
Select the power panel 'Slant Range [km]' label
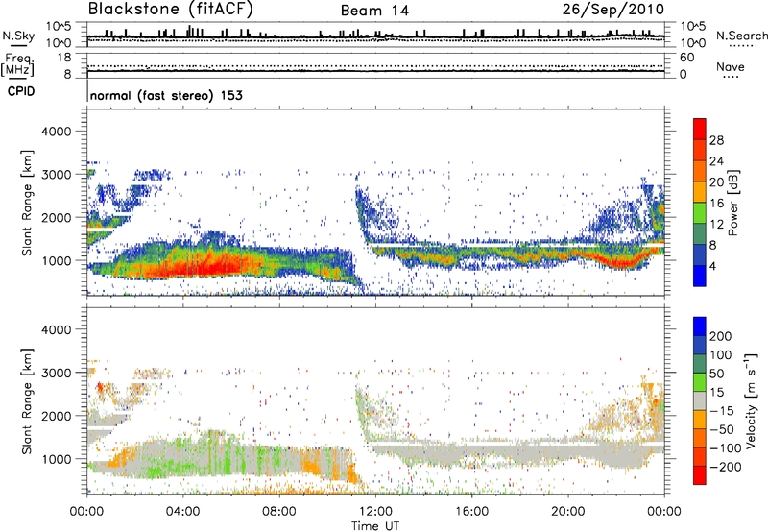(x=28, y=203)
